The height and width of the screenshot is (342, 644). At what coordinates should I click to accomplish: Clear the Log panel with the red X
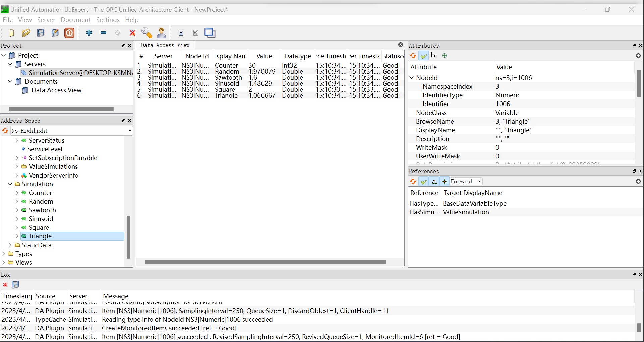[5, 285]
